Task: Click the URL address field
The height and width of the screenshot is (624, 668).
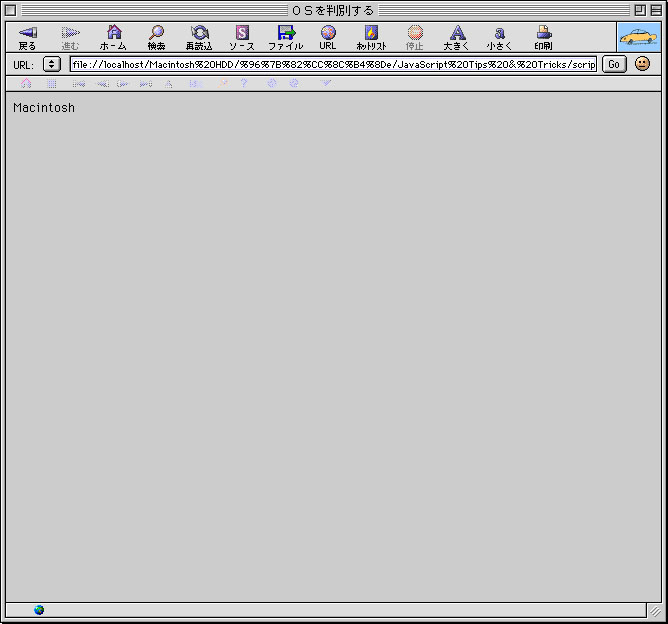Action: tap(333, 64)
